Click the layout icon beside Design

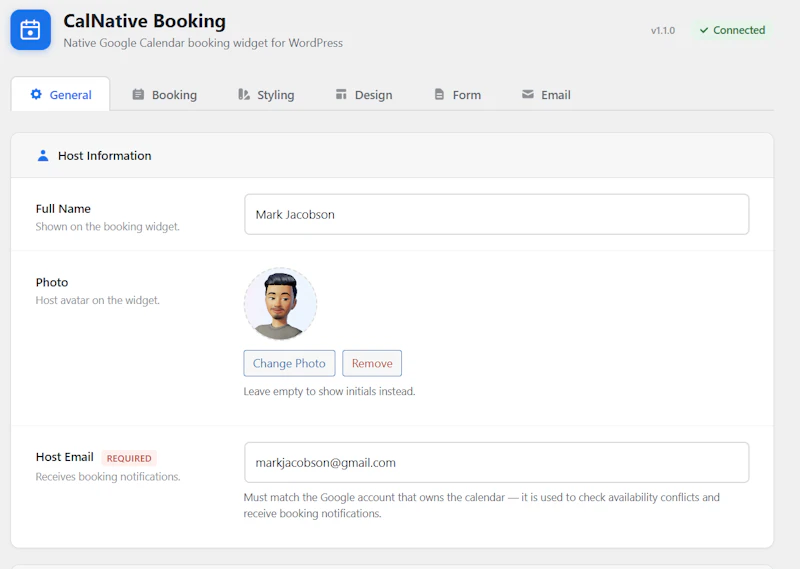341,94
